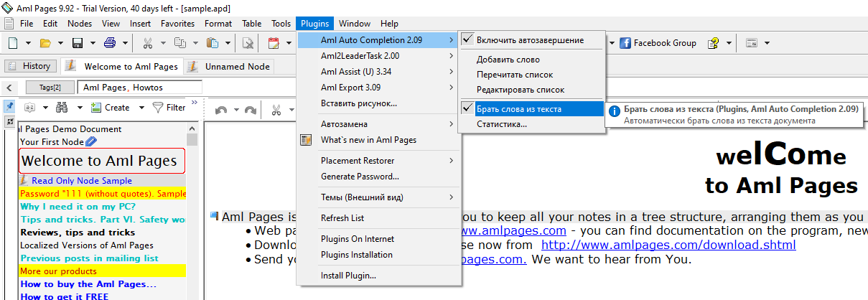Click the calendar note icon
This screenshot has height=300, width=868.
[x=274, y=43]
